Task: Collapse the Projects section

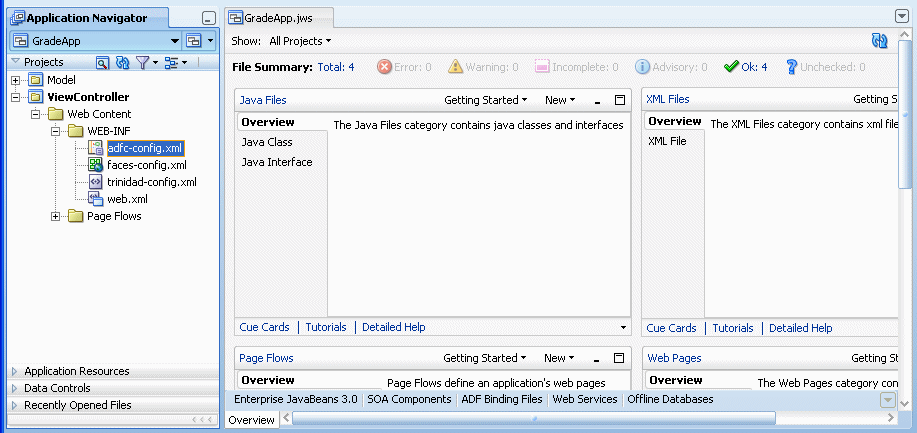Action: pyautogui.click(x=15, y=62)
